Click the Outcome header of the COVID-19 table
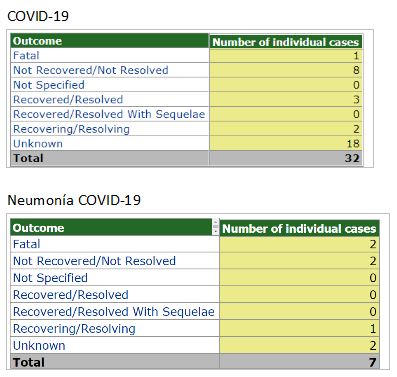Screen dimensions: 397x377 [x=110, y=41]
